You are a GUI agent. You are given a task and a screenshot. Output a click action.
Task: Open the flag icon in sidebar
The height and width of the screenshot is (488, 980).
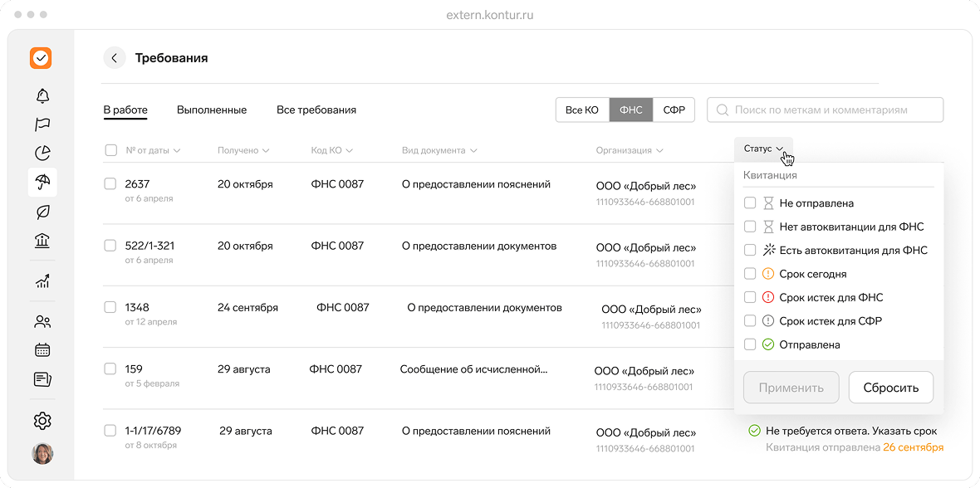42,124
